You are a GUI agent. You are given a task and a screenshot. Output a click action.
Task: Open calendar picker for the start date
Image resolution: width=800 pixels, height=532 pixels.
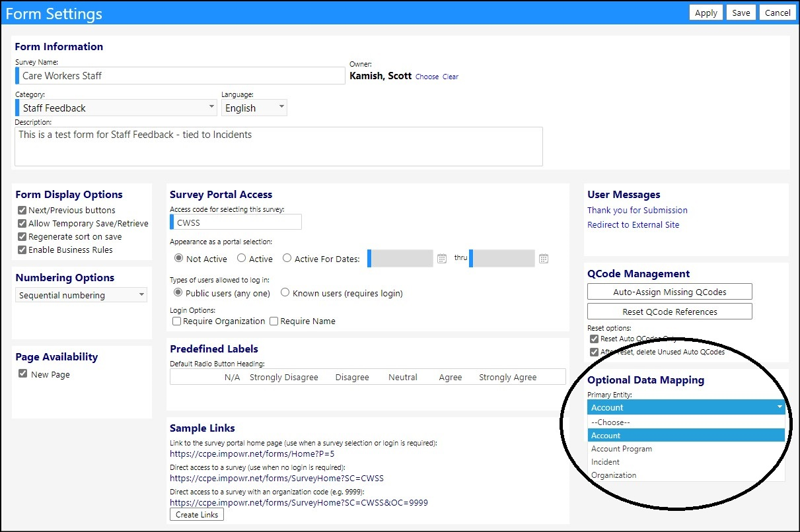pyautogui.click(x=442, y=259)
